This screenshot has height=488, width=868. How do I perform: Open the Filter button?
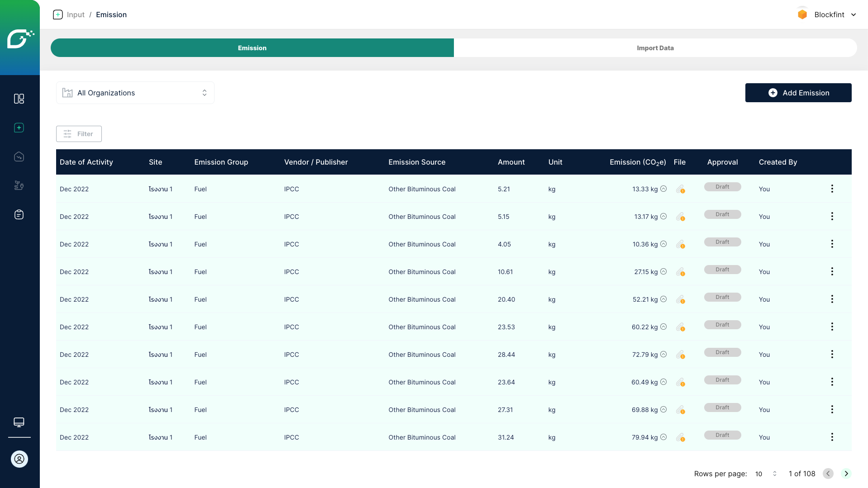pyautogui.click(x=79, y=134)
